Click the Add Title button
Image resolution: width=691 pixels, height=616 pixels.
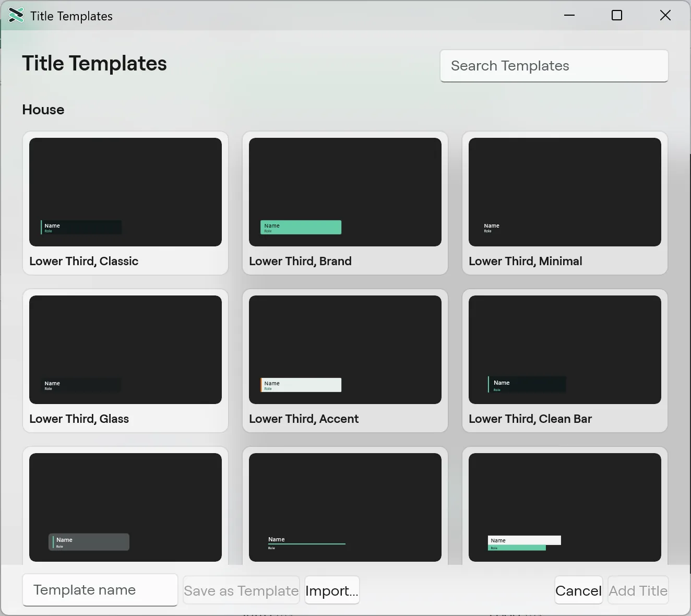tap(638, 590)
